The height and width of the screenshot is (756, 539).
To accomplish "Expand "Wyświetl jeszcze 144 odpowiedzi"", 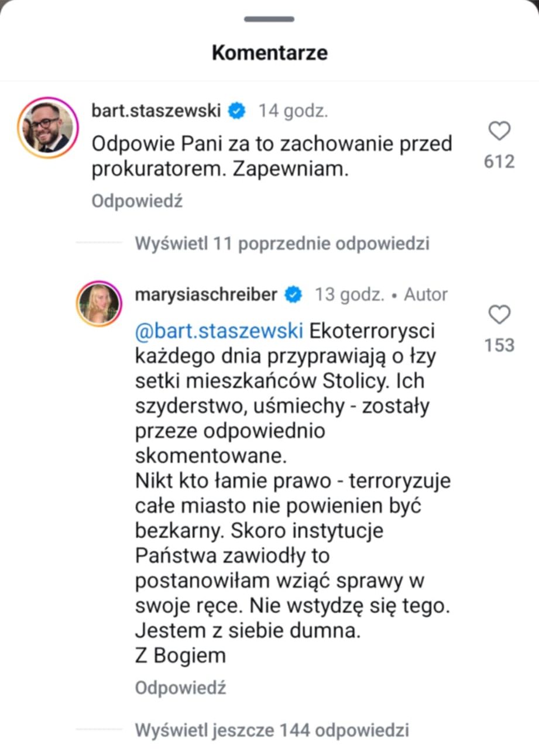I will [272, 730].
